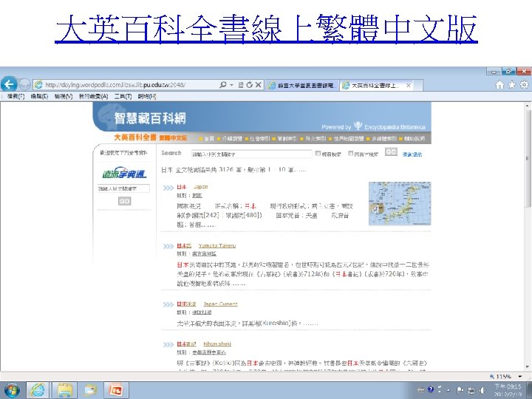Open the Tools gear icon
This screenshot has width=532, height=399.
(x=524, y=84)
